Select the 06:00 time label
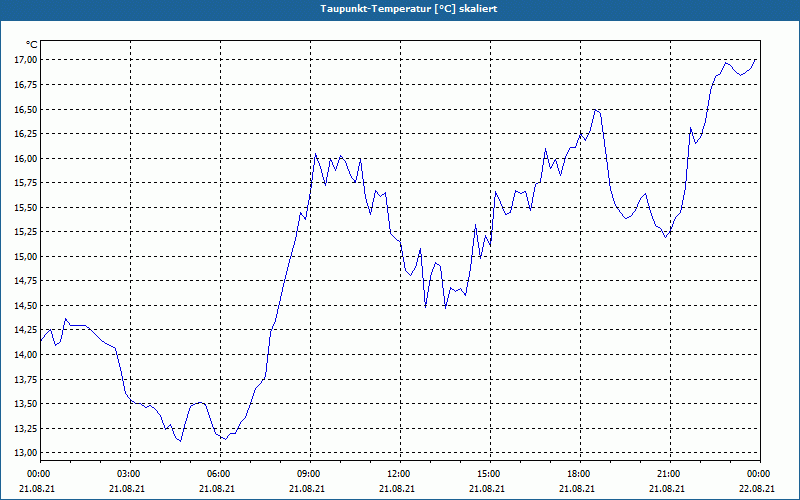This screenshot has width=800, height=500. click(220, 474)
